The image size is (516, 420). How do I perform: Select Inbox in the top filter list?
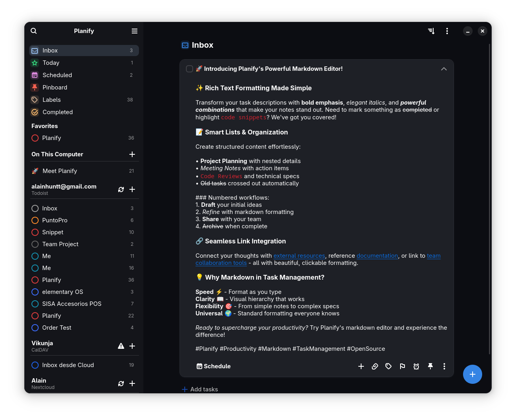(x=84, y=51)
